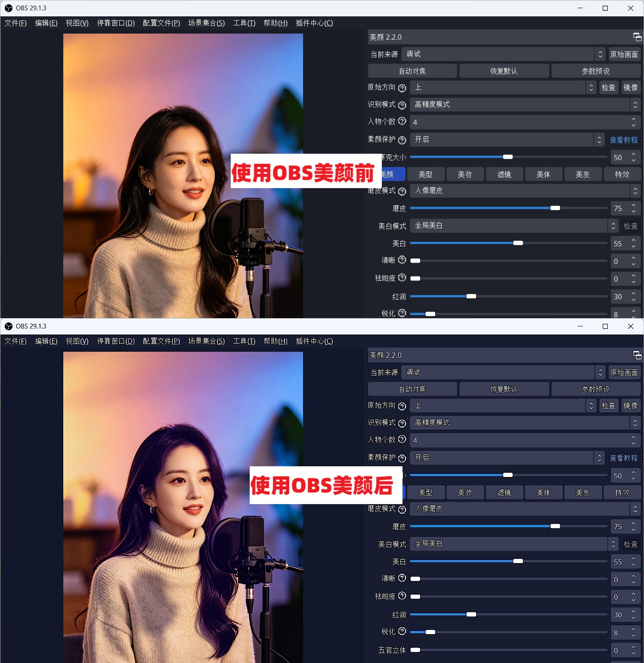
Task: Open 当前来源 dropdown in top window
Action: pos(503,54)
